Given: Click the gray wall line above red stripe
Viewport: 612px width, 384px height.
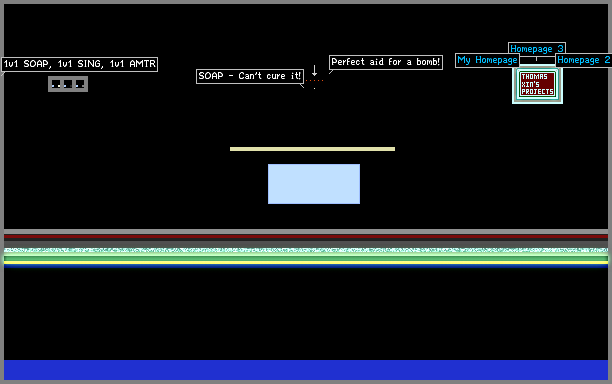Looking at the screenshot, I should pyautogui.click(x=306, y=231).
